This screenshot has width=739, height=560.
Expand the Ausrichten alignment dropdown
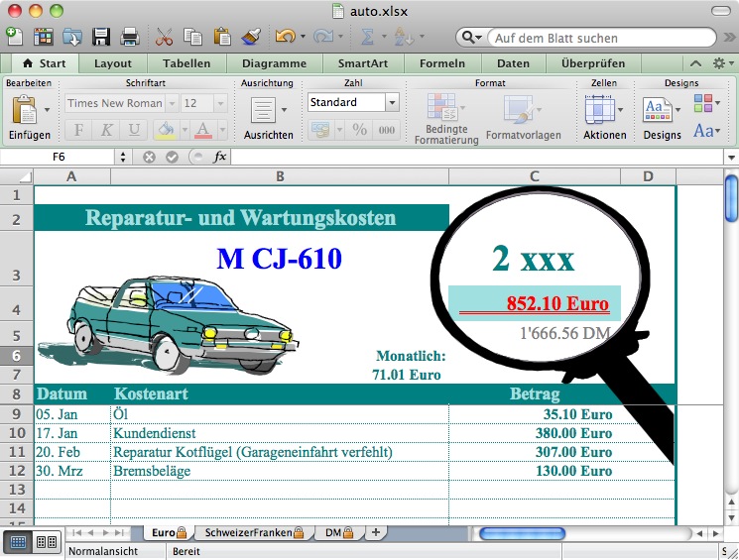pyautogui.click(x=285, y=110)
